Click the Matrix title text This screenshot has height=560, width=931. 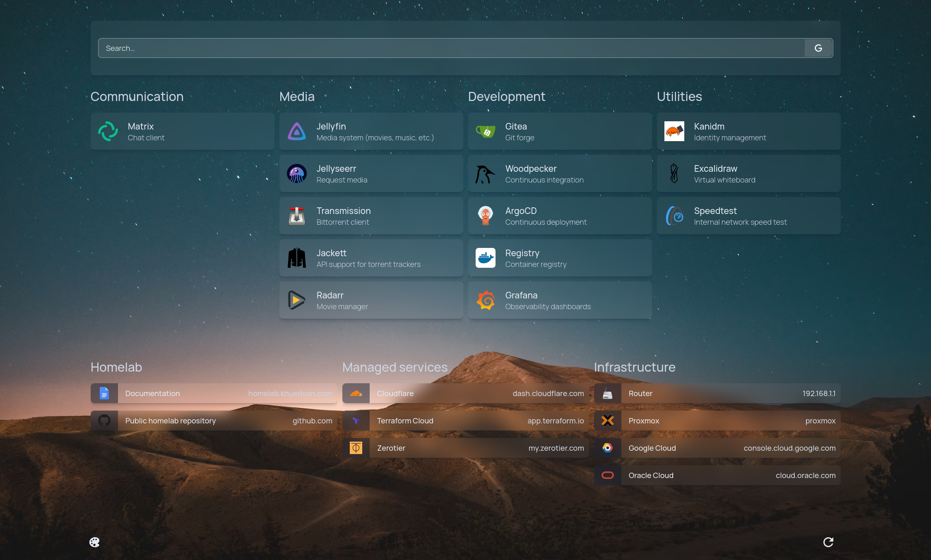(x=141, y=126)
